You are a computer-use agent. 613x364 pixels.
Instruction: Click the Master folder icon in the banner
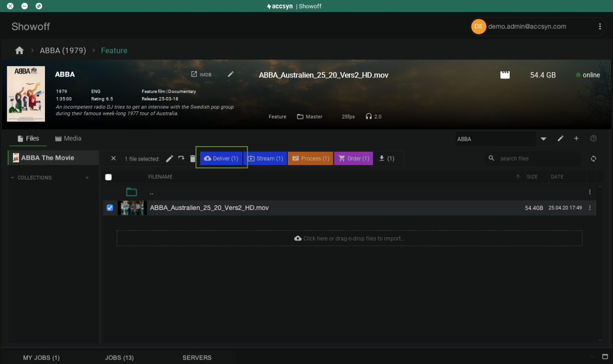(x=300, y=117)
